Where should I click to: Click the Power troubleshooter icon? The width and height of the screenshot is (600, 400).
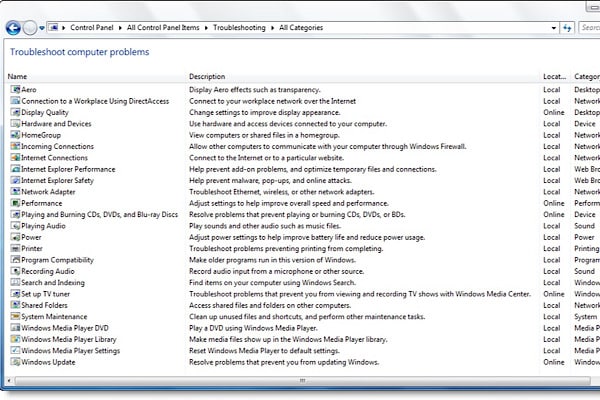pyautogui.click(x=15, y=237)
